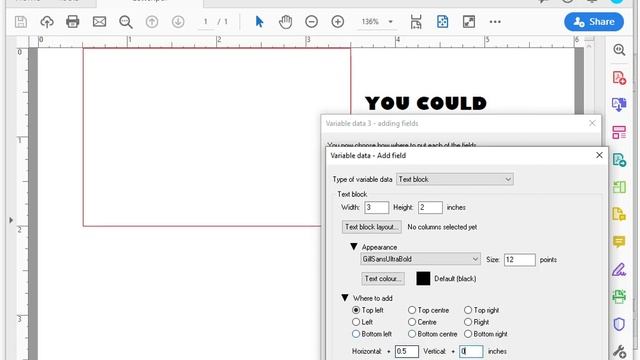Zoom out with minus icon
This screenshot has height=360, width=640.
tap(311, 22)
